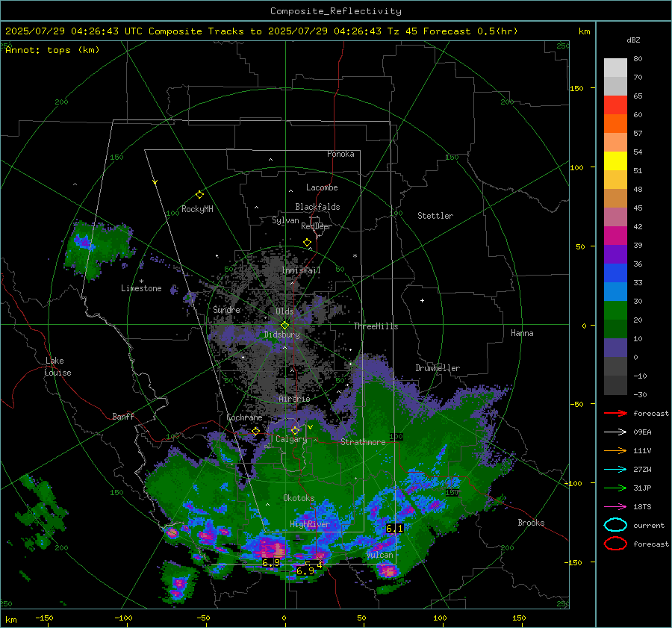The width and height of the screenshot is (672, 628).
Task: Click the Composite_Reflectivity title
Action: click(x=335, y=11)
